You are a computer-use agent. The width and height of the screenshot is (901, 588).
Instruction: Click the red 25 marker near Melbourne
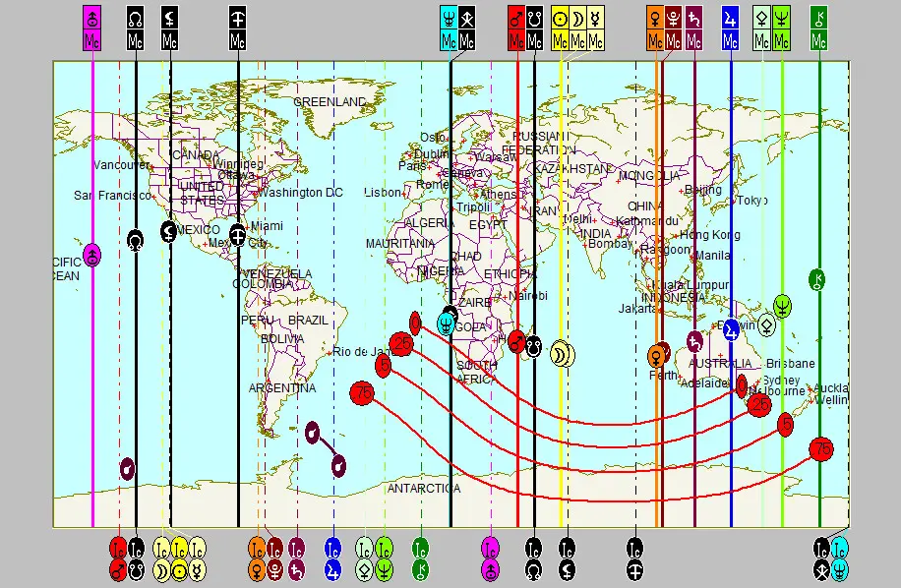(x=758, y=404)
